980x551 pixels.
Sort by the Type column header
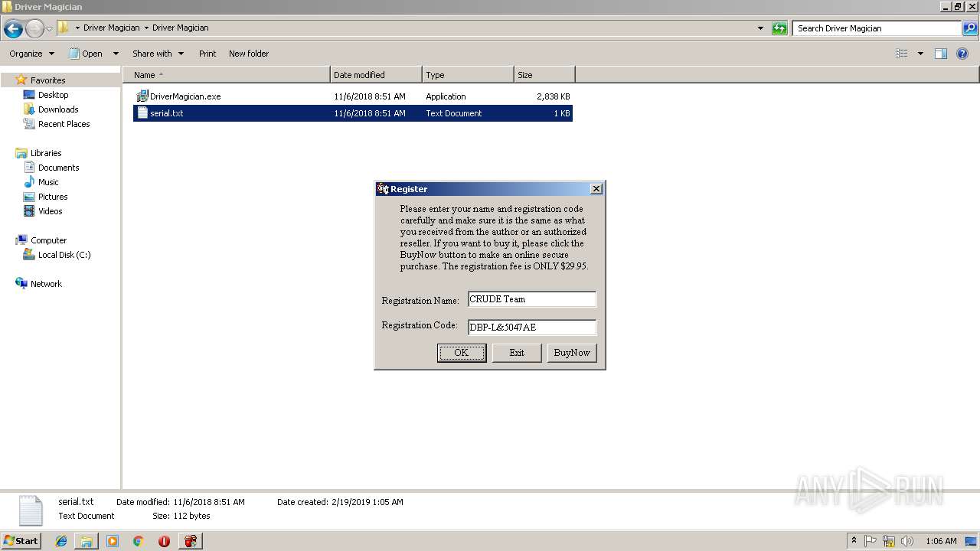tap(468, 75)
